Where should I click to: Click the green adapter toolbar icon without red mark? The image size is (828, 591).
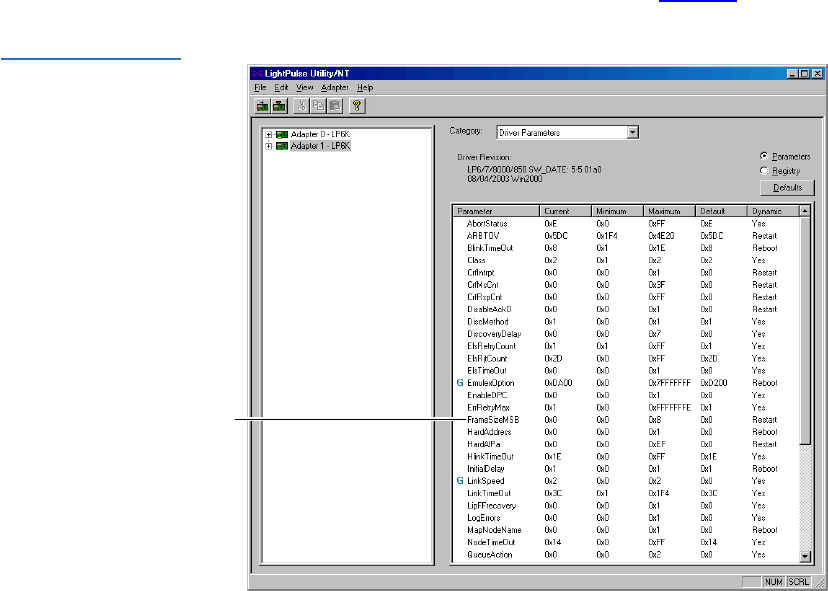(262, 106)
